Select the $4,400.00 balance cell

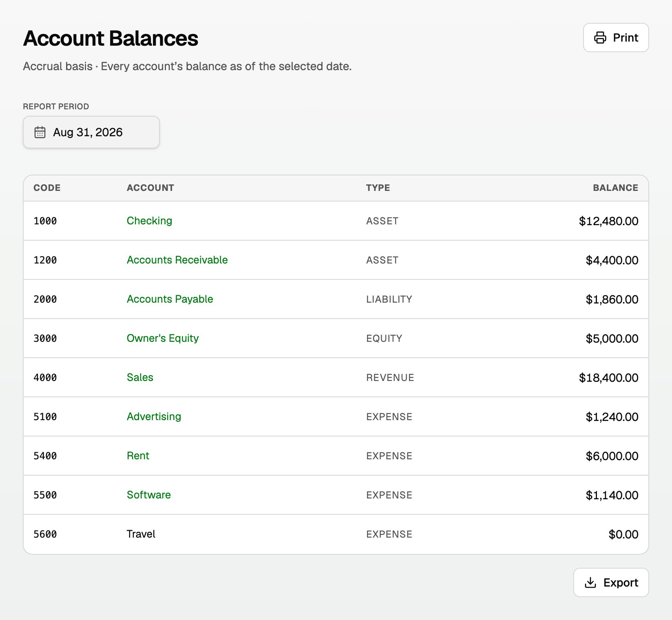pos(612,260)
